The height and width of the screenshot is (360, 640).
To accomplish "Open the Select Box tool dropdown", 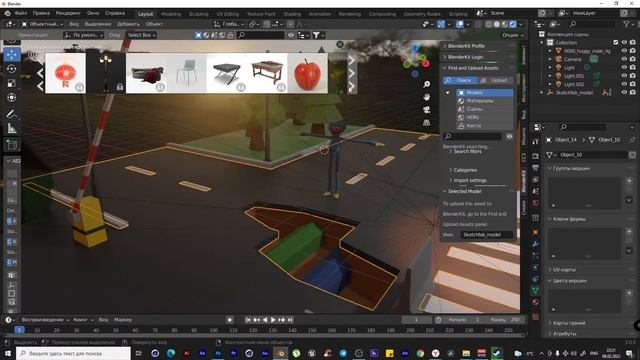I will pos(141,35).
